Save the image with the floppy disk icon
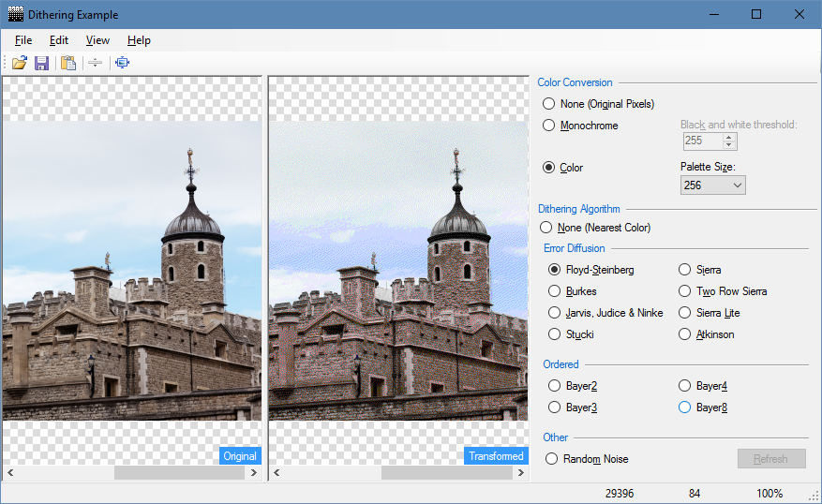This screenshot has height=504, width=822. [x=41, y=63]
